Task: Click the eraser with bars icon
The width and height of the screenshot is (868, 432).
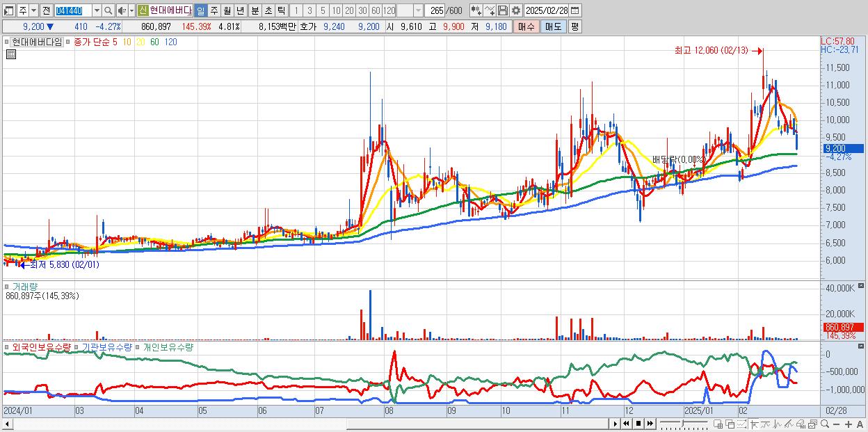Action: point(801,424)
